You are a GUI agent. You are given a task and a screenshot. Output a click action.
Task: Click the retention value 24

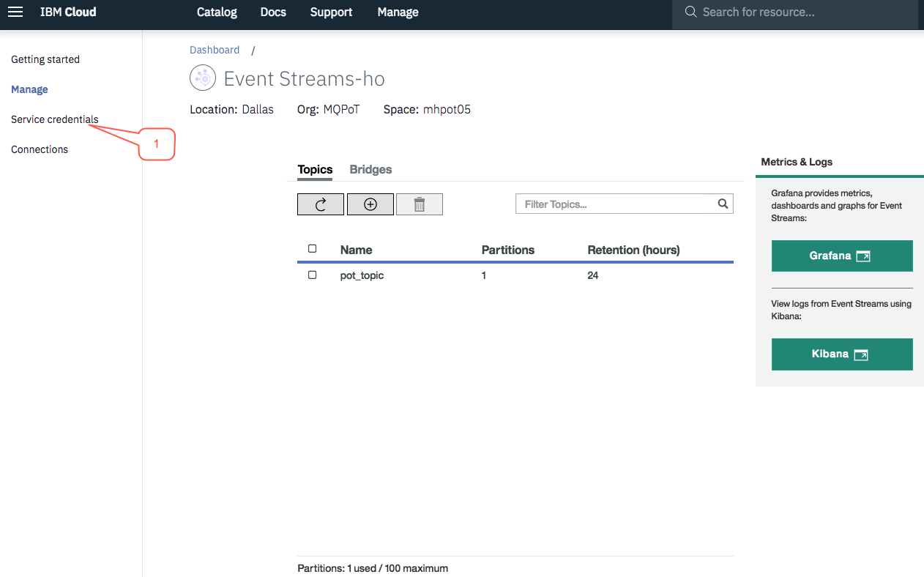coord(593,275)
